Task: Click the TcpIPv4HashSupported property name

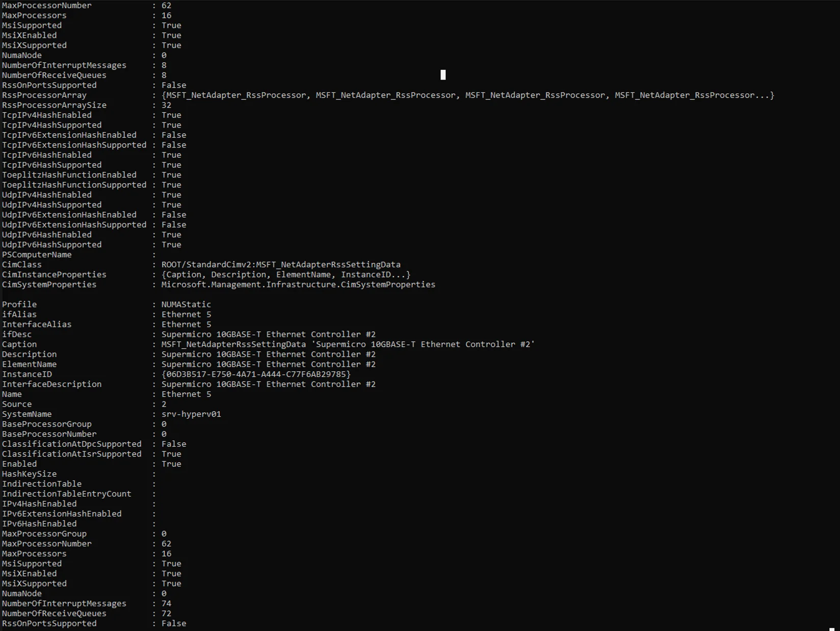Action: [52, 125]
